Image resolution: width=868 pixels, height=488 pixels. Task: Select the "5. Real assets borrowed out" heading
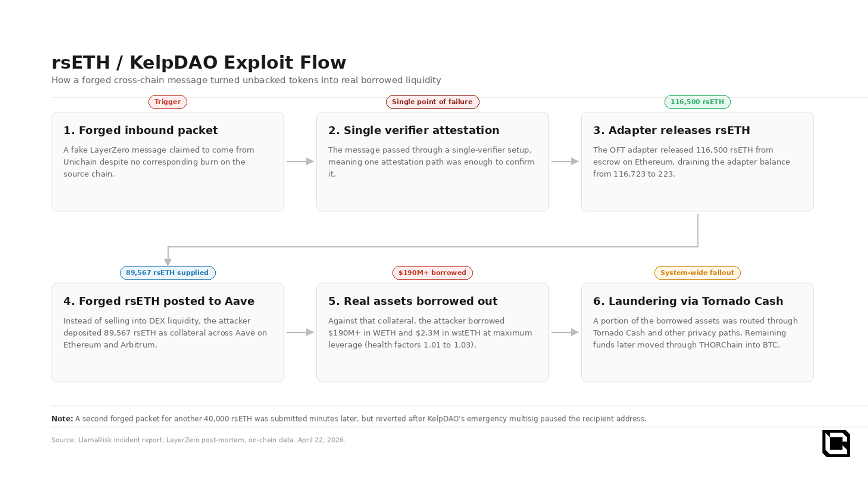pos(413,301)
